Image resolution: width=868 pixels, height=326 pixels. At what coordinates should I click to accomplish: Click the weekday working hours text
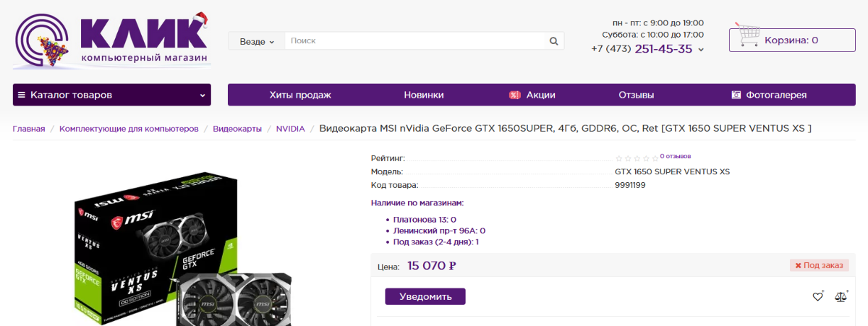(658, 23)
